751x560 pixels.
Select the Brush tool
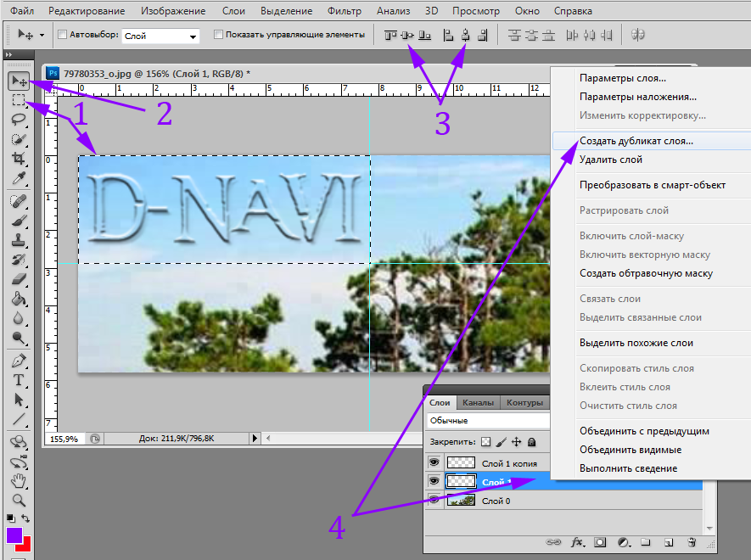coord(19,221)
